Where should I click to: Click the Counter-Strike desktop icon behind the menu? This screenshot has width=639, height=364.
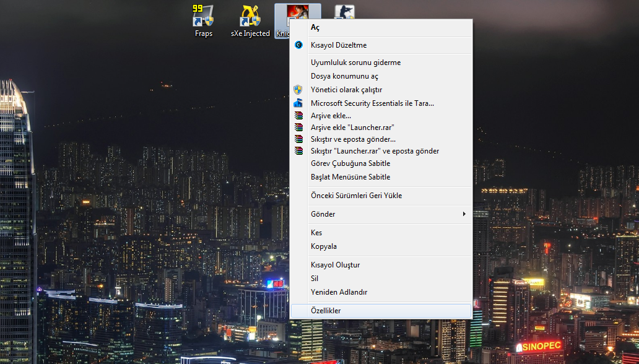(344, 12)
